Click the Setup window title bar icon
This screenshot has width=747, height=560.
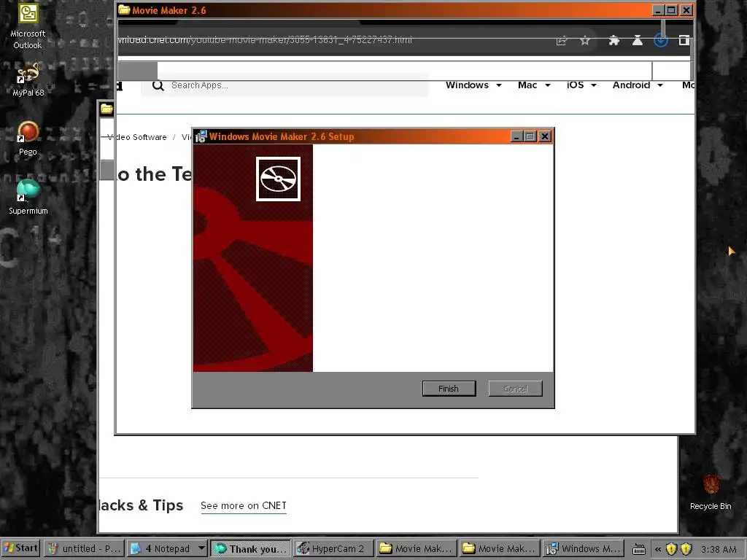click(201, 136)
